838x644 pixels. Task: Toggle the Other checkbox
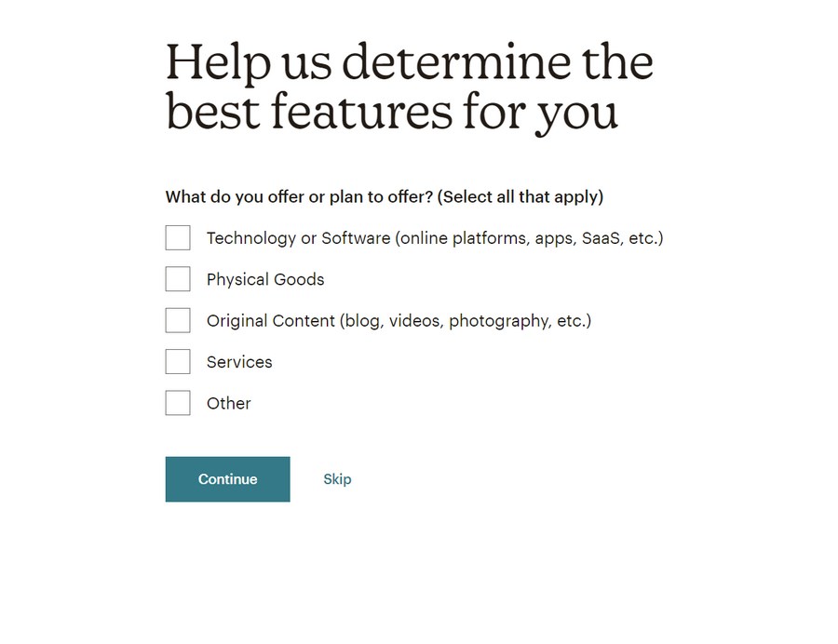(x=178, y=403)
